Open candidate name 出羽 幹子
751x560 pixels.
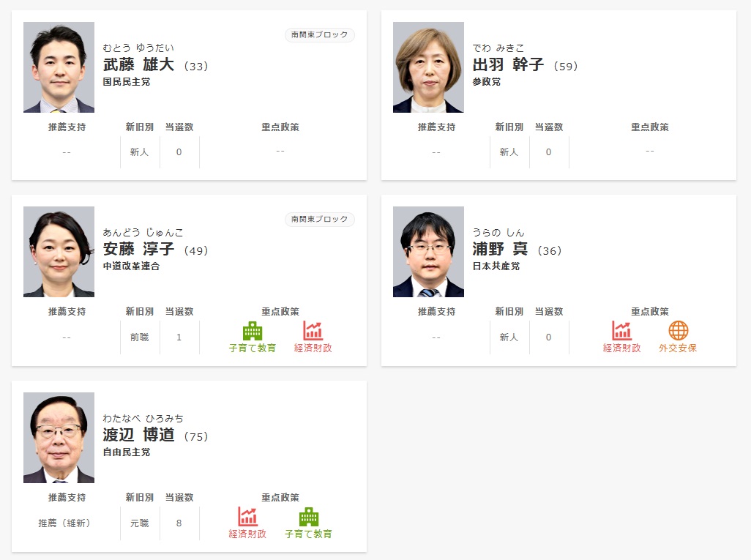click(508, 64)
